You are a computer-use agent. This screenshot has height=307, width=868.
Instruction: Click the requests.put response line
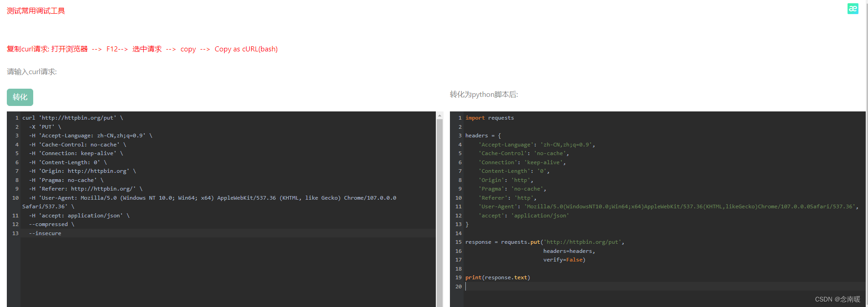click(545, 242)
